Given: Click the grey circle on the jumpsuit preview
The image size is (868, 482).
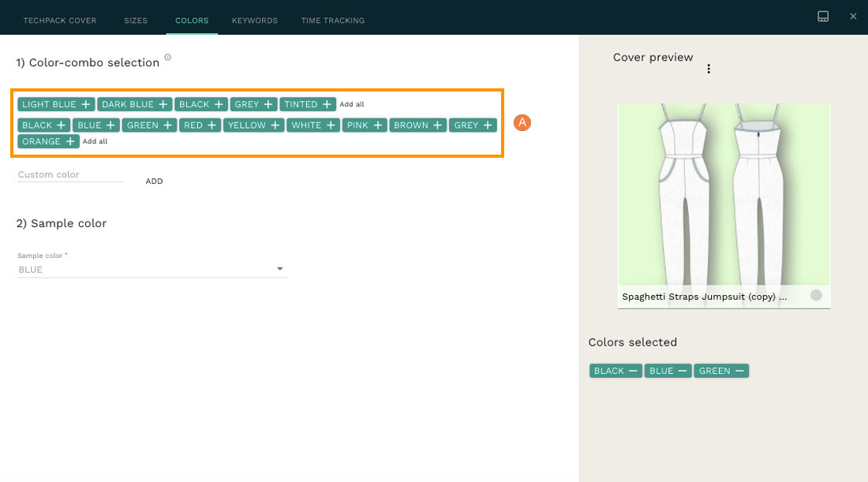Looking at the screenshot, I should coord(816,295).
